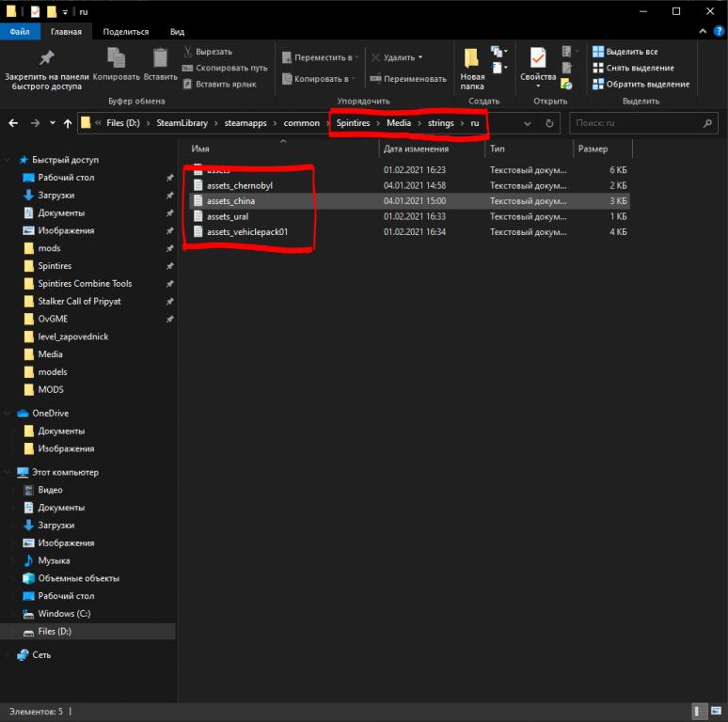Open the Файл menu
The image size is (728, 722).
(19, 31)
